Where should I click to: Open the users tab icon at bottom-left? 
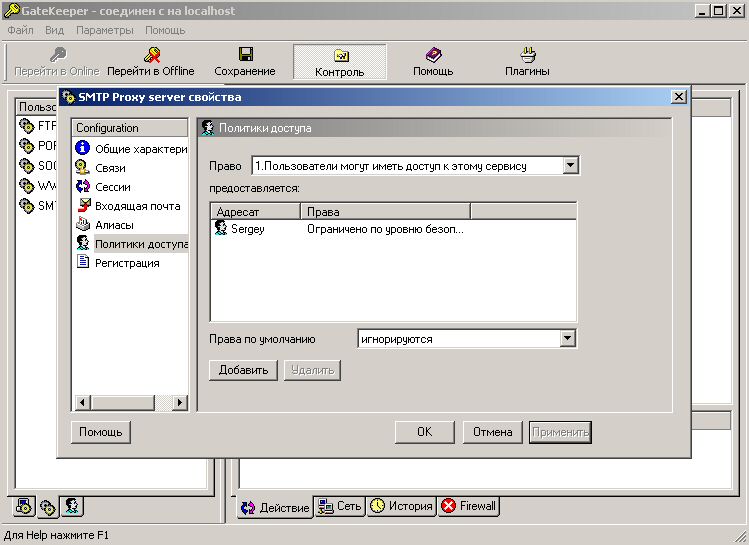coord(72,506)
